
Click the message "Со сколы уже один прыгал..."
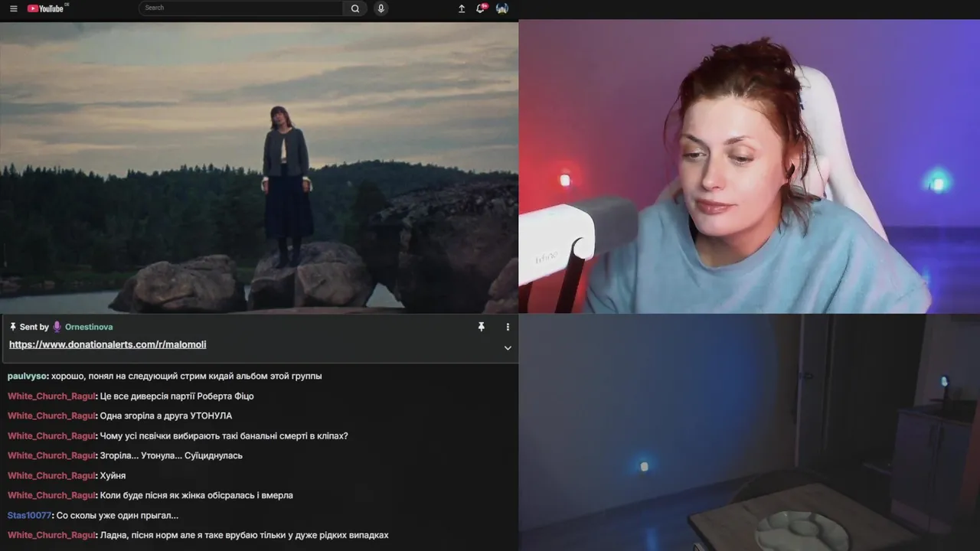[117, 516]
